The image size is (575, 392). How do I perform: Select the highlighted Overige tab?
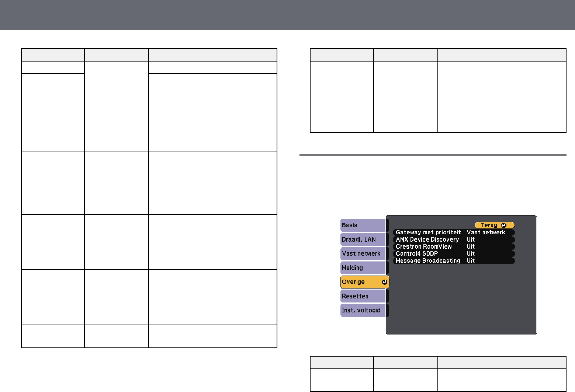(364, 282)
